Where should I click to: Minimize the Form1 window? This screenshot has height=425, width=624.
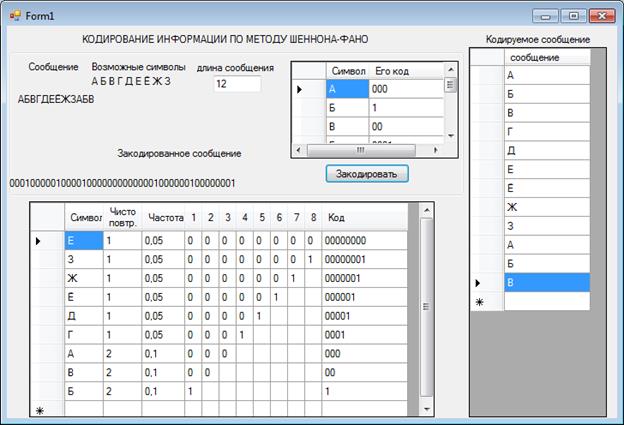point(546,16)
